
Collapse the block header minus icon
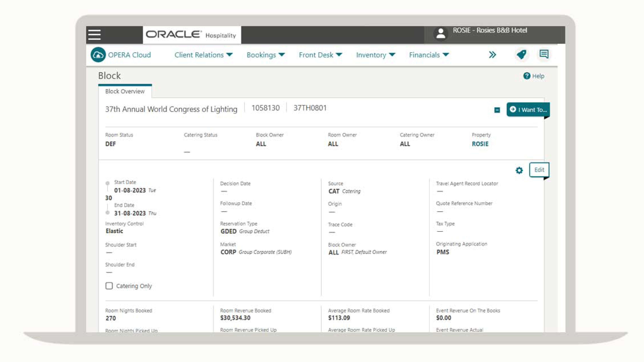[497, 110]
